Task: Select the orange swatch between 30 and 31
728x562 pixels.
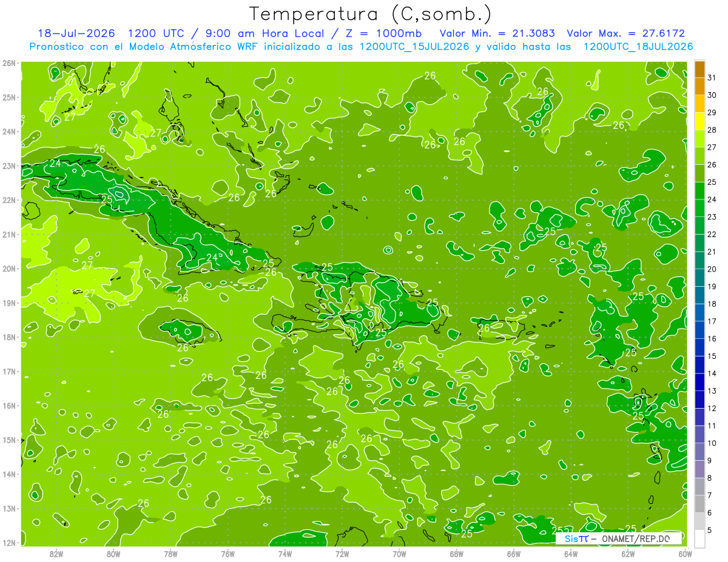Action: click(699, 86)
